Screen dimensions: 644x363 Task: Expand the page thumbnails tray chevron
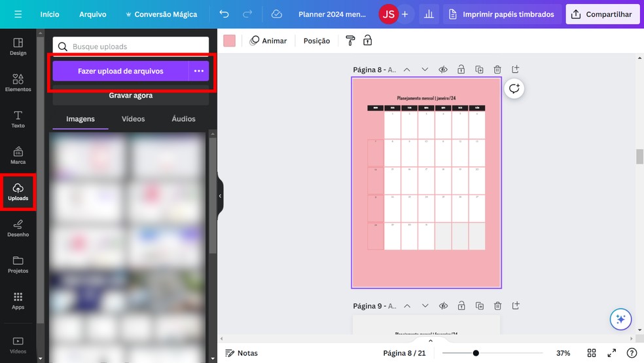pyautogui.click(x=431, y=340)
